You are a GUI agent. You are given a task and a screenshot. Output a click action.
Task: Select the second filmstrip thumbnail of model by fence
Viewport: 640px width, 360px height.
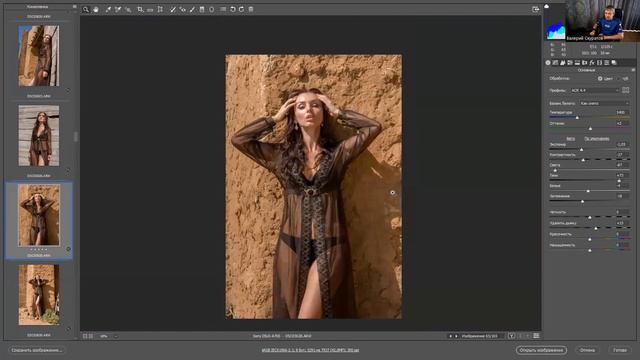click(x=39, y=136)
